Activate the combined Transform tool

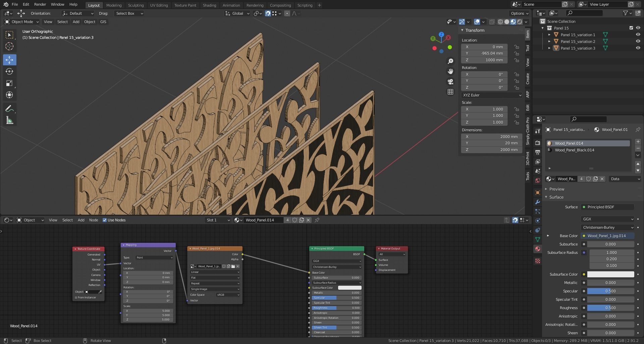[x=9, y=95]
